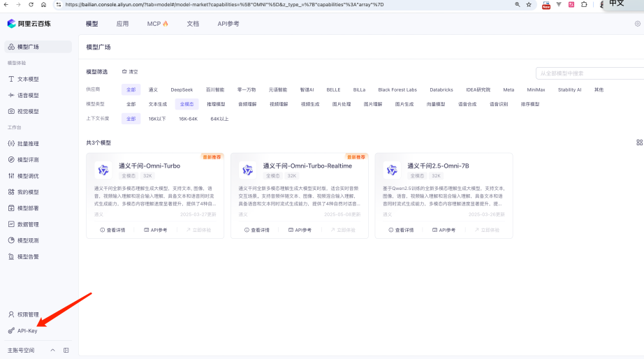Open the MCP tab in top navigation
This screenshot has width=644, height=359.
point(157,24)
